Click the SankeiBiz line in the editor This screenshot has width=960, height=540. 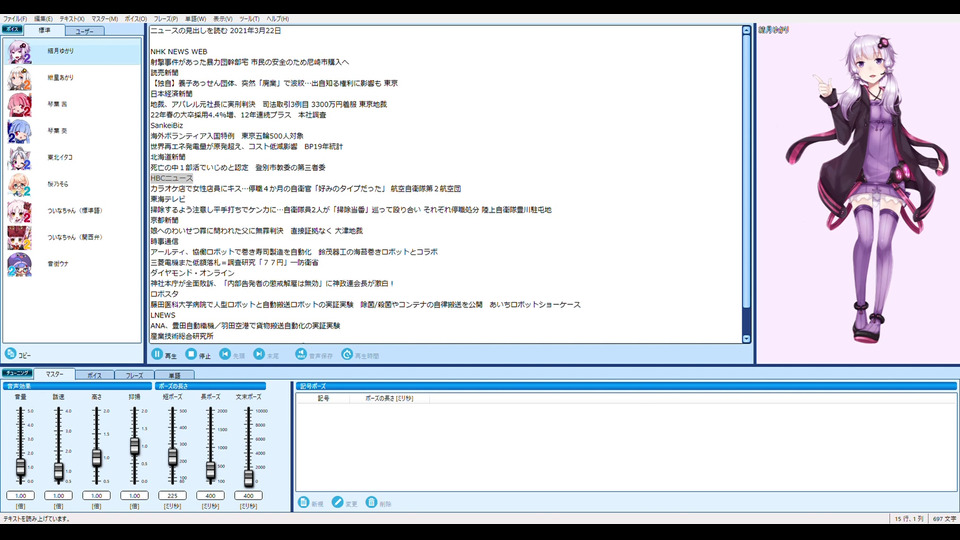[167, 126]
